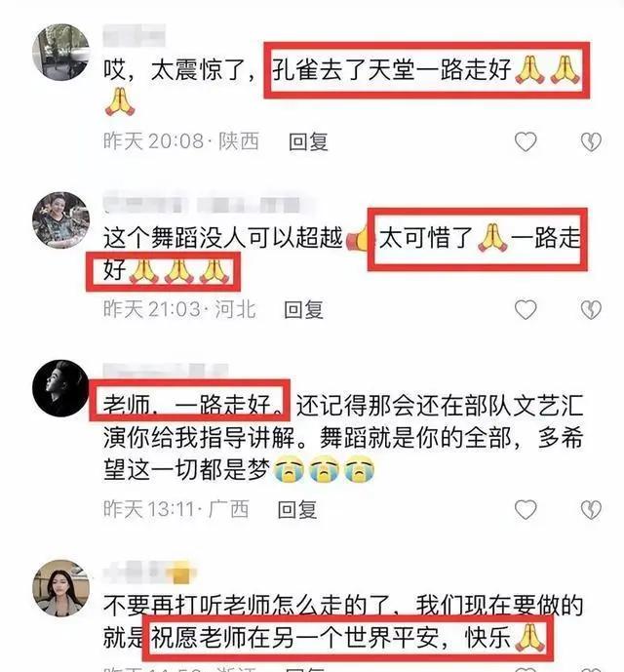Reply (回复) to the 13:11 Guangxi comment

297,509
